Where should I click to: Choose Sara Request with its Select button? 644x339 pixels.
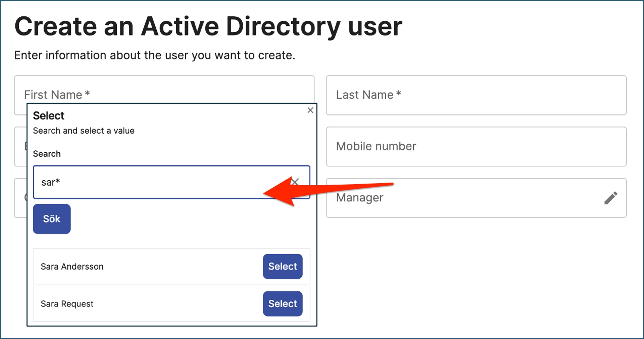[283, 303]
